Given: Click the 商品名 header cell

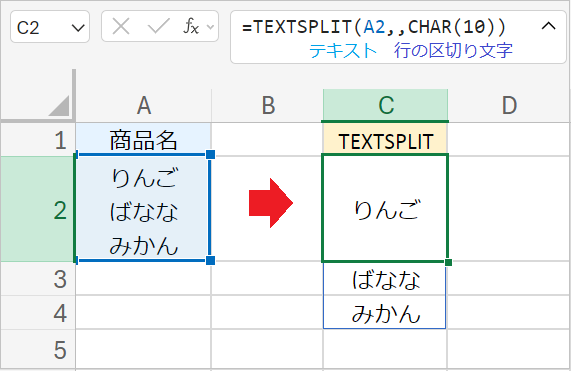Looking at the screenshot, I should (x=143, y=140).
